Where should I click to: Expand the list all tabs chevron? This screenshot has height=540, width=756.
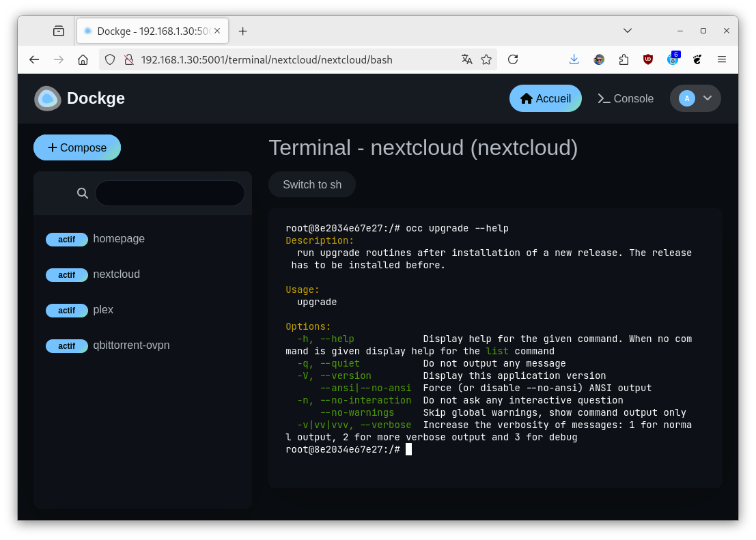tap(627, 30)
